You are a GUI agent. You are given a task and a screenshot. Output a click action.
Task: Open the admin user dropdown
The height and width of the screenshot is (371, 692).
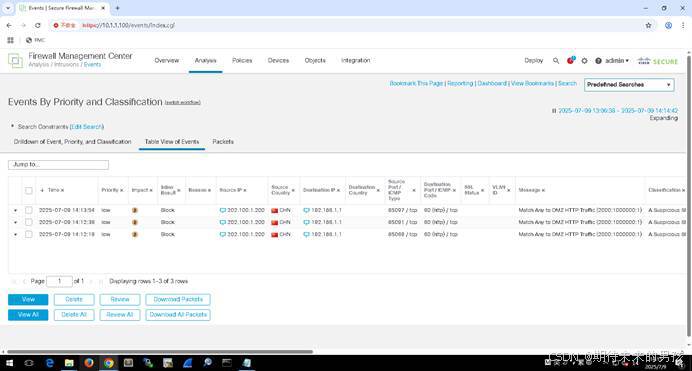click(x=617, y=61)
